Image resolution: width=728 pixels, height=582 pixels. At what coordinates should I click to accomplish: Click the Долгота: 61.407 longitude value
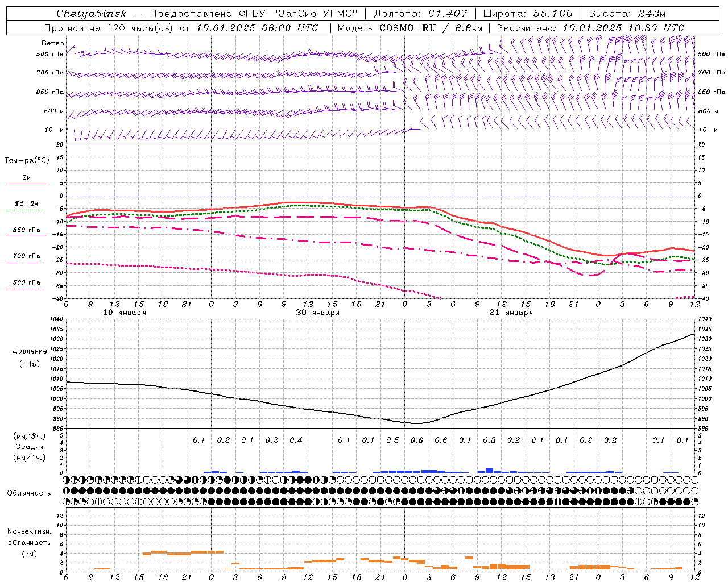[421, 14]
